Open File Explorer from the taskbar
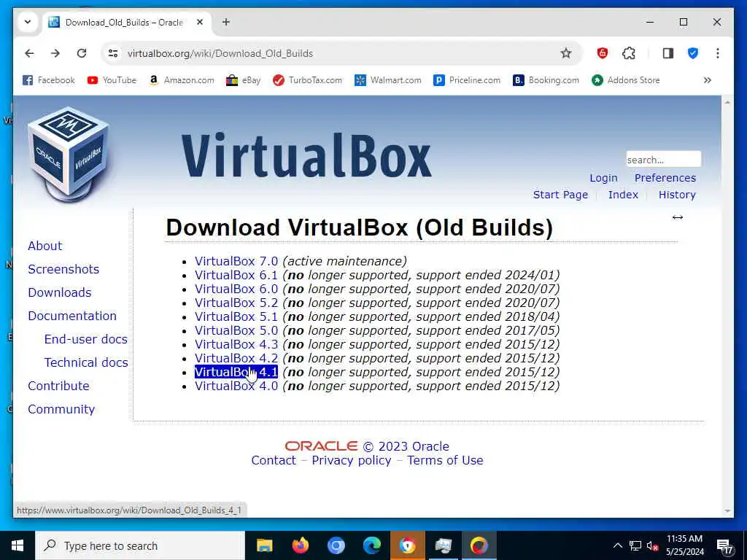The image size is (747, 560). point(264,545)
